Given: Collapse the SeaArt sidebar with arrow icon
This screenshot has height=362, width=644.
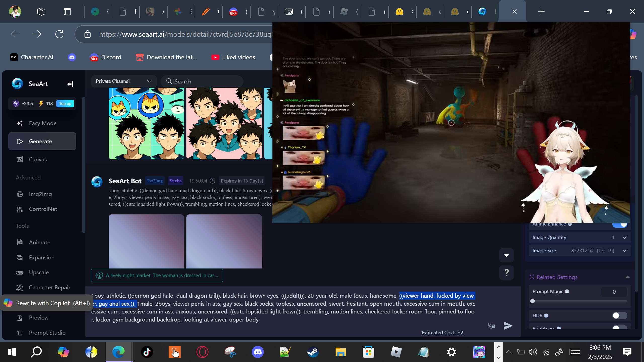Looking at the screenshot, I should tap(70, 84).
